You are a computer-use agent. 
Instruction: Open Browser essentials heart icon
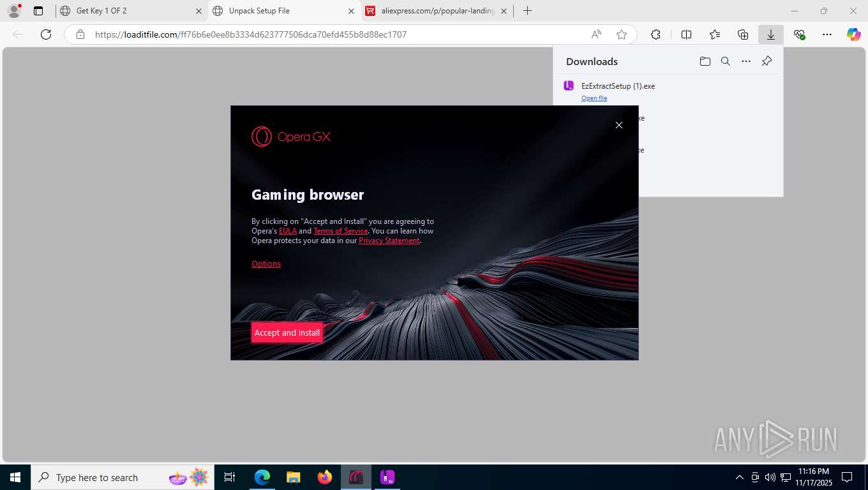tap(799, 34)
